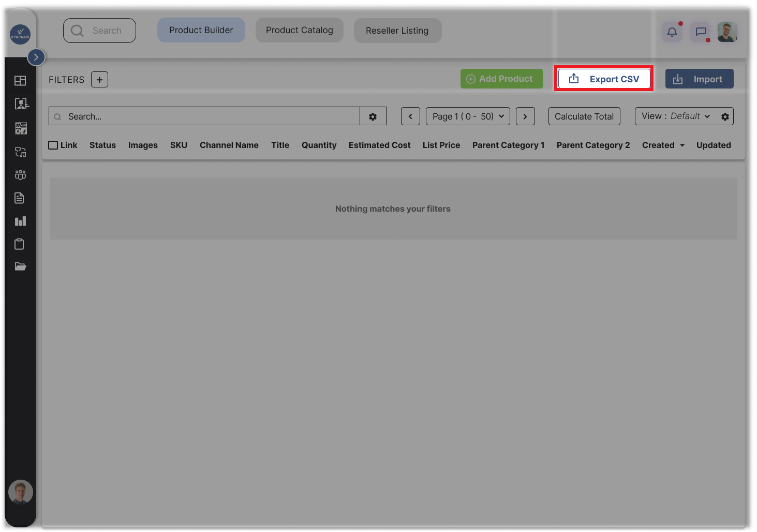The width and height of the screenshot is (757, 532).
Task: Click the open folder icon in sidebar
Action: (20, 267)
